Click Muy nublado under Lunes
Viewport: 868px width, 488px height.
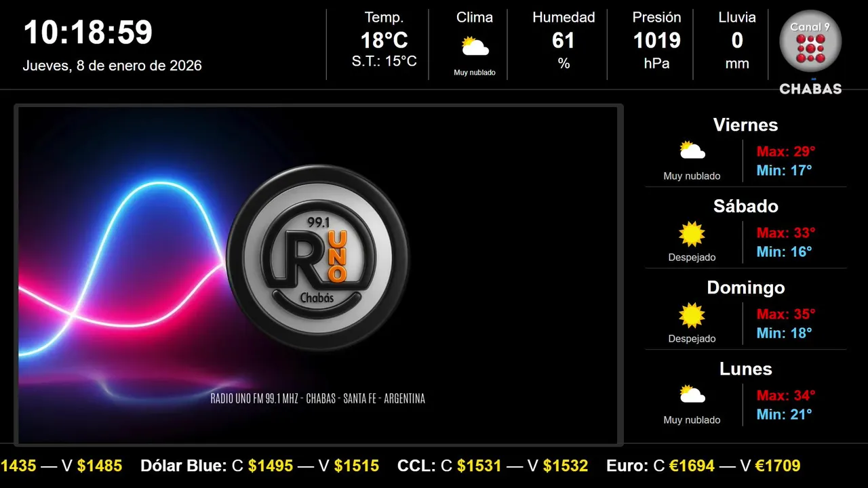click(x=692, y=420)
